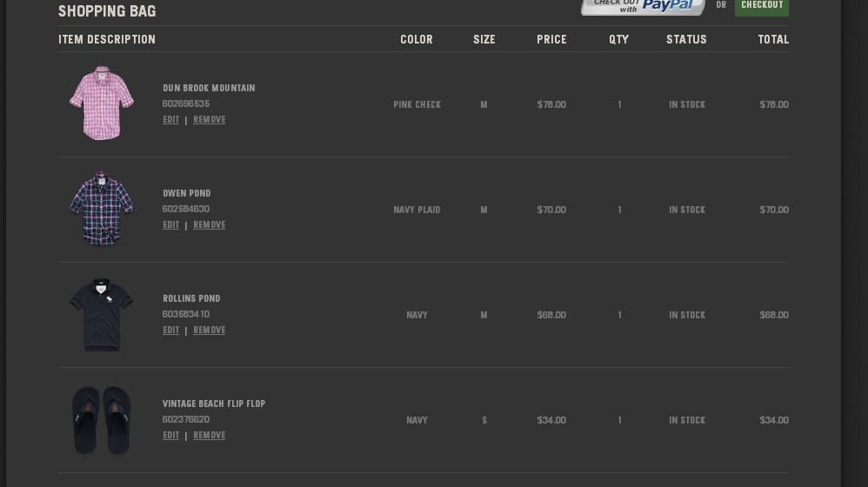
Task: Edit the Owen Pond item
Action: tap(170, 225)
